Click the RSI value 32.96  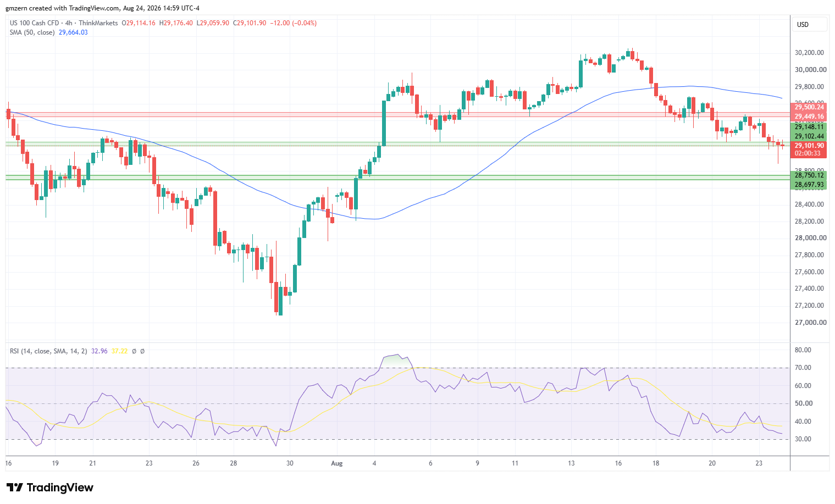(x=99, y=351)
